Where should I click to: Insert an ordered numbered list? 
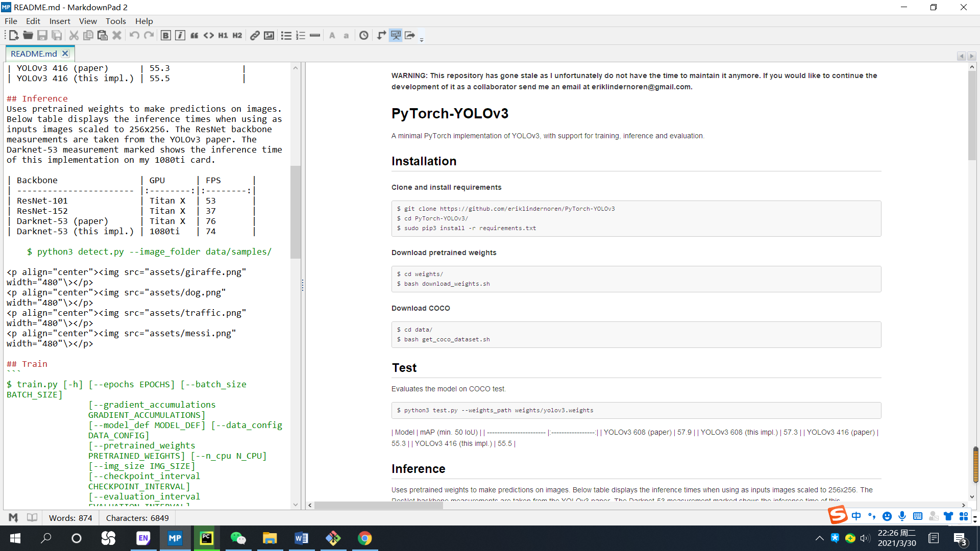coord(301,35)
